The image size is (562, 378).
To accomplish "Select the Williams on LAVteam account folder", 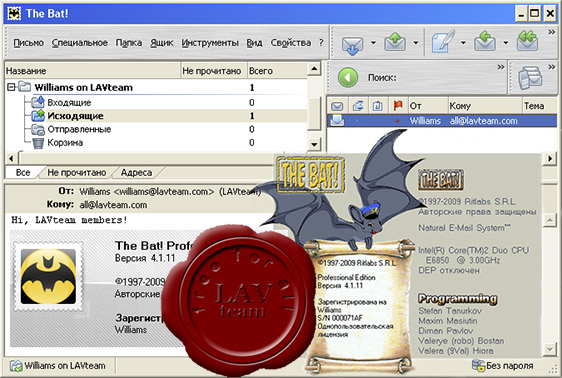I will [84, 87].
